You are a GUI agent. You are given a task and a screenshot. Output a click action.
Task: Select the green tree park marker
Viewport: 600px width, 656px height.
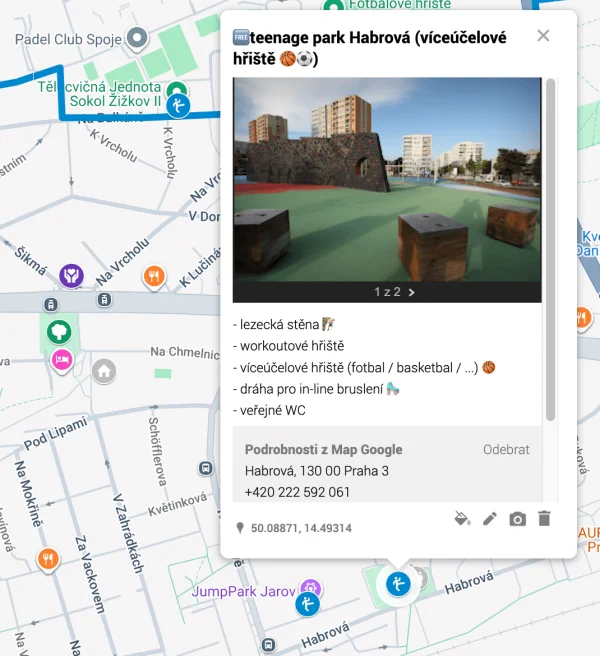pos(59,332)
